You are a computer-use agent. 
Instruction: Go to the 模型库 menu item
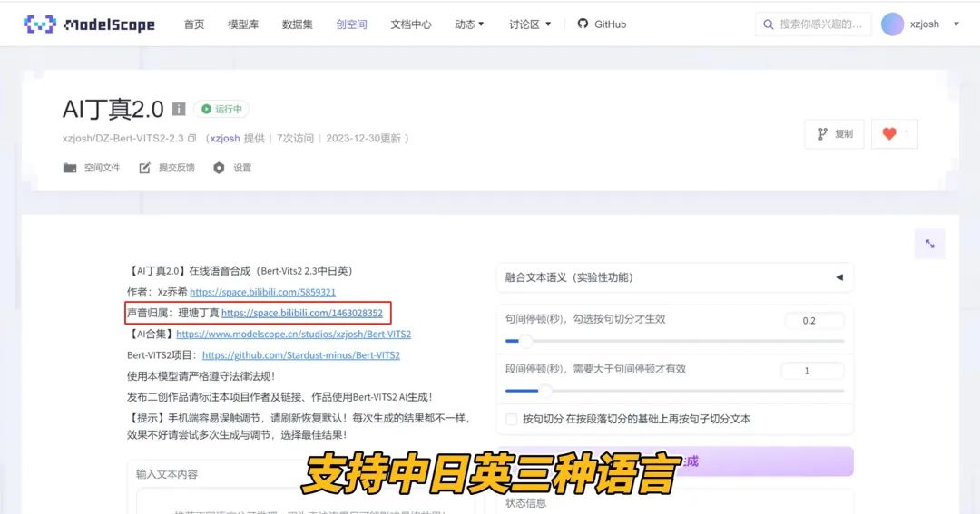point(243,24)
